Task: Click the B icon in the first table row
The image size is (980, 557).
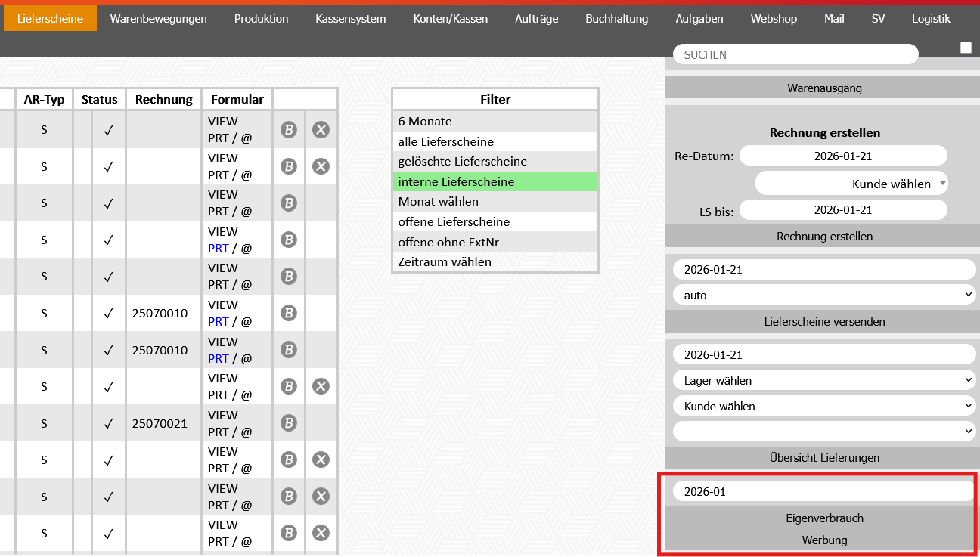Action: [288, 130]
